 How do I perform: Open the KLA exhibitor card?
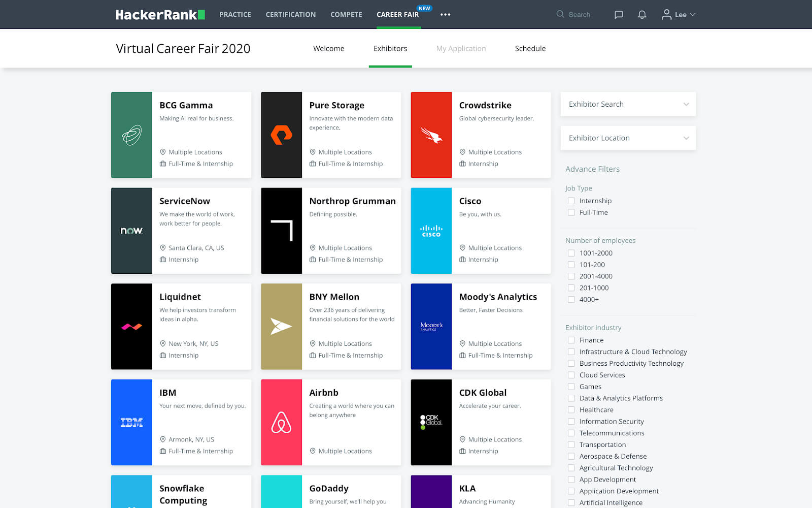point(481,492)
